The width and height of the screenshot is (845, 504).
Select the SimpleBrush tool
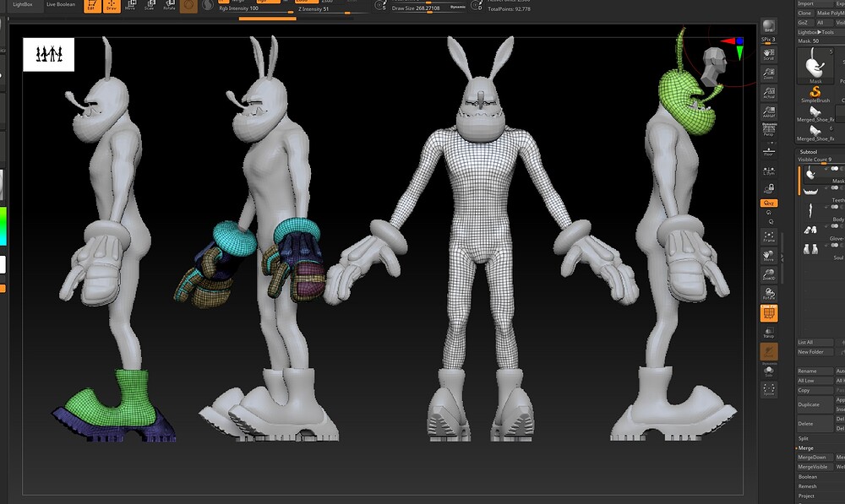815,95
